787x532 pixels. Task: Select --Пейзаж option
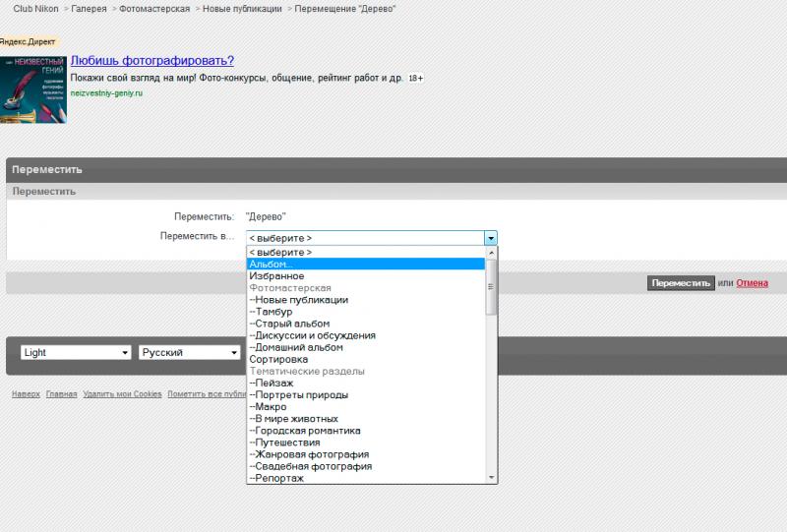[366, 383]
